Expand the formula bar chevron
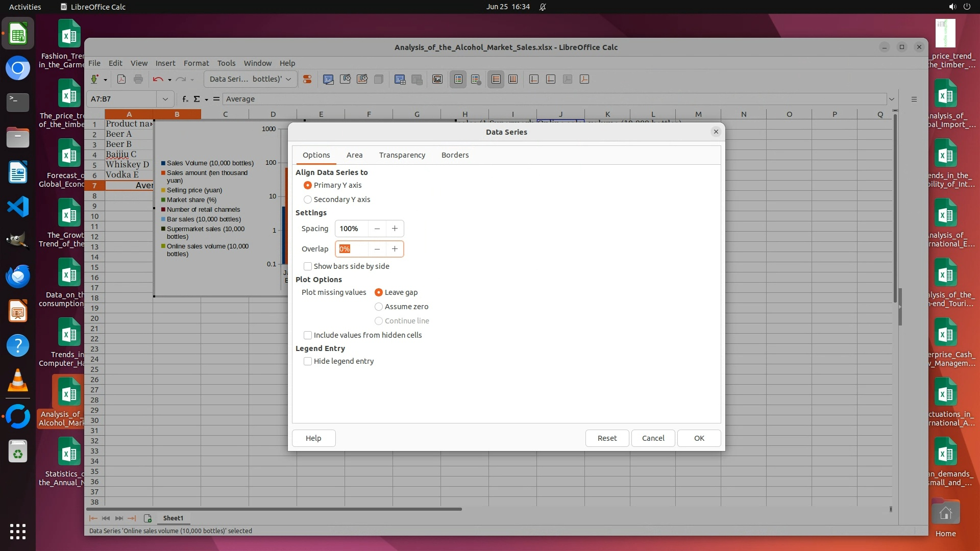980x551 pixels. click(891, 99)
